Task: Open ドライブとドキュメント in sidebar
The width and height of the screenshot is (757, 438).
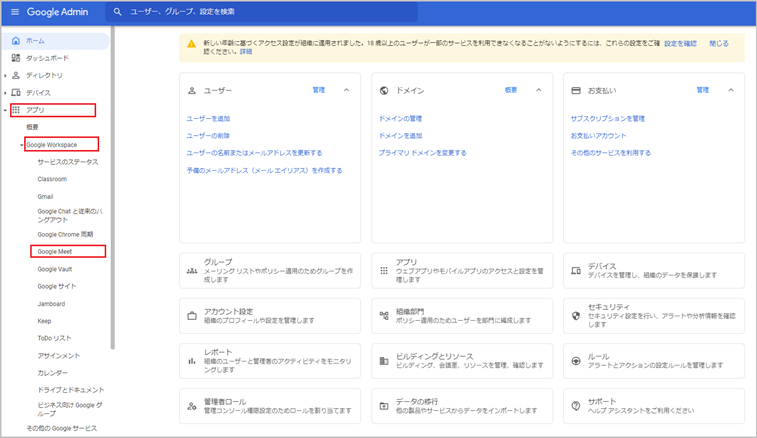Action: (x=70, y=390)
